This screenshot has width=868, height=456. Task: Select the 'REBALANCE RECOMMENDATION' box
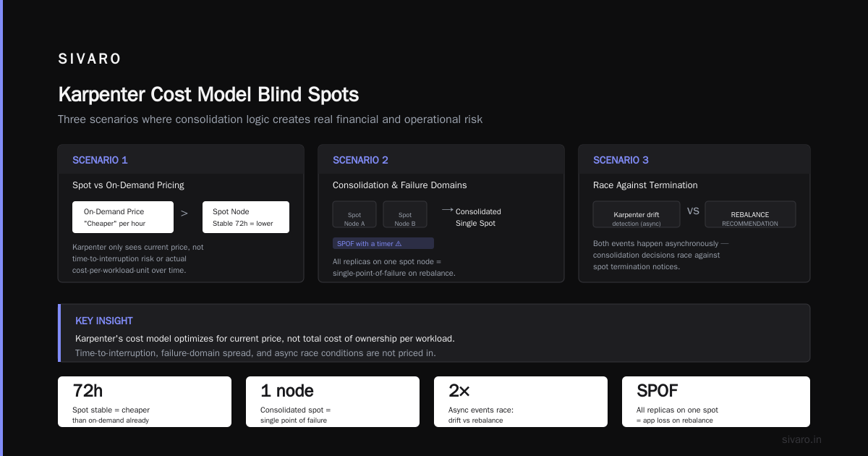[x=750, y=214]
